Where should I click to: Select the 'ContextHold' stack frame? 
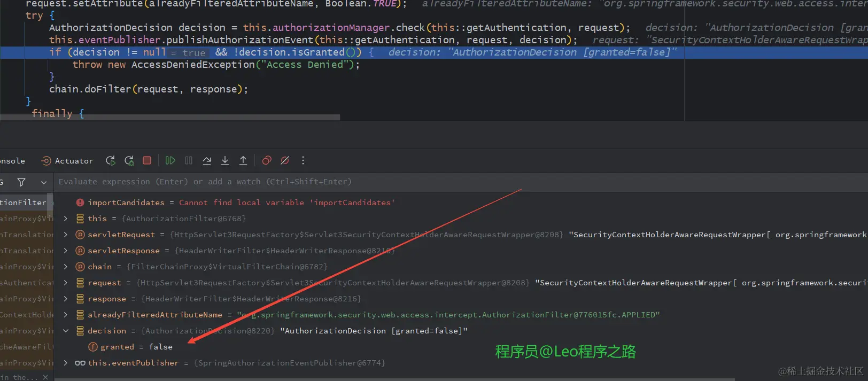[x=27, y=315]
